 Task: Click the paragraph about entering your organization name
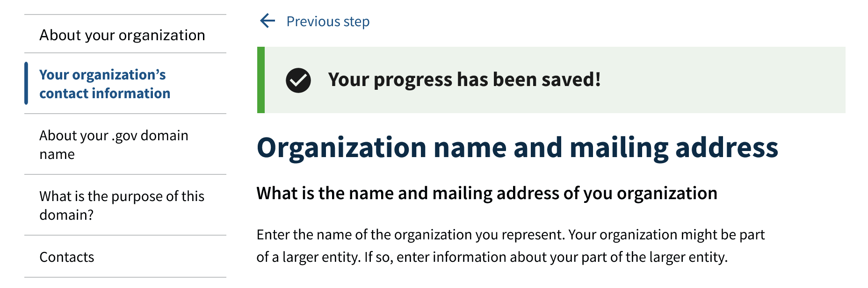click(x=510, y=245)
